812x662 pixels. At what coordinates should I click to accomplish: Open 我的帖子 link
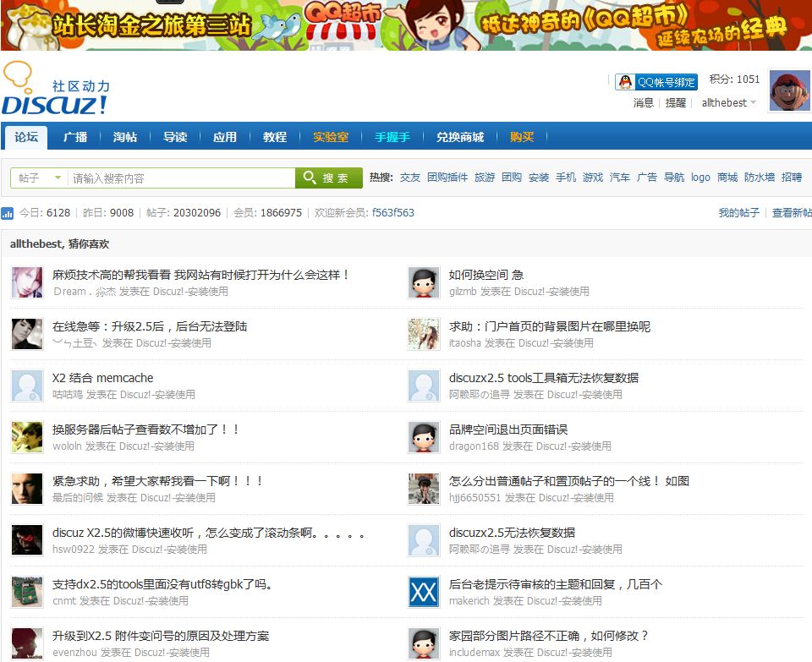tap(739, 213)
